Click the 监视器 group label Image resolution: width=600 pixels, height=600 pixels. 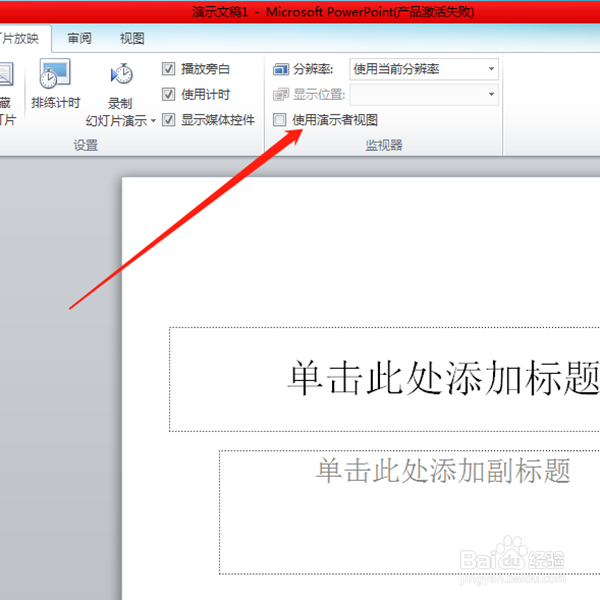384,145
